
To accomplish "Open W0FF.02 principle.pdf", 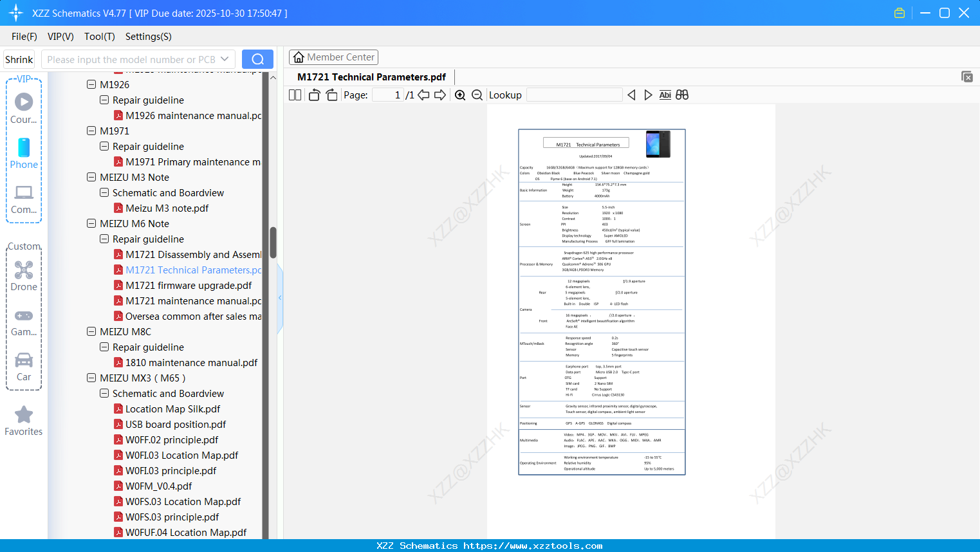I will [166, 440].
